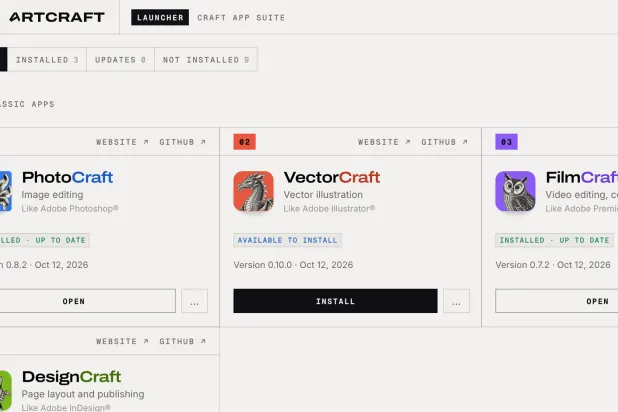618x412 pixels.
Task: Click the DesignCraft green app icon
Action: [6, 390]
